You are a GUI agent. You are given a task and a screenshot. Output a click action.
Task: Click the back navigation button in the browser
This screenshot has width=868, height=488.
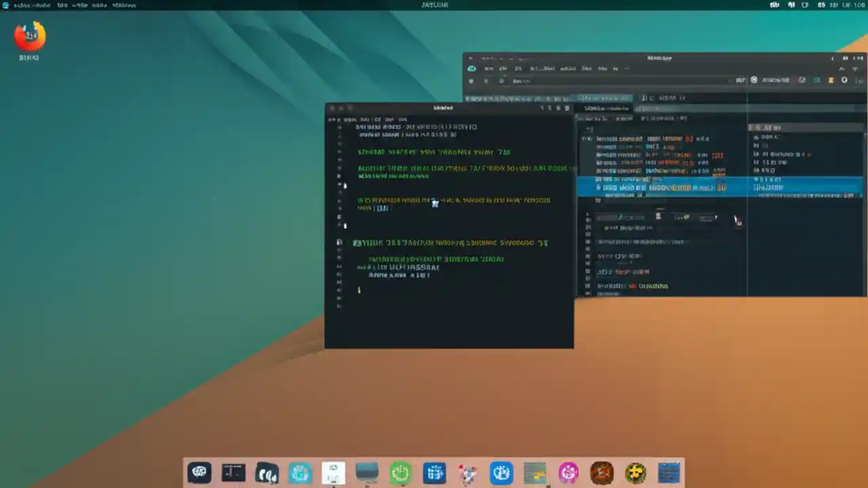(x=473, y=81)
